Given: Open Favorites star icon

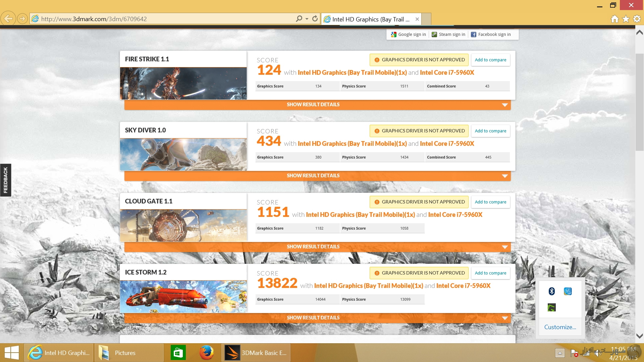Looking at the screenshot, I should coord(626,19).
